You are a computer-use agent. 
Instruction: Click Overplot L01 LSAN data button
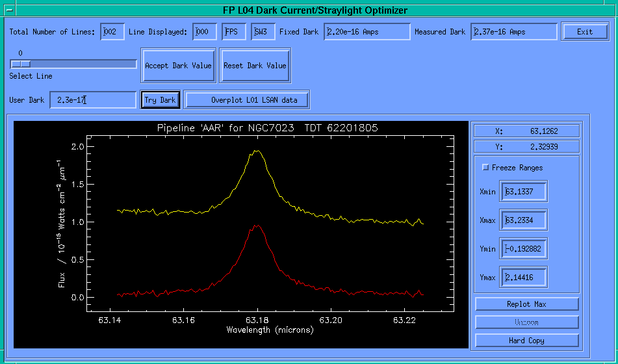point(247,100)
